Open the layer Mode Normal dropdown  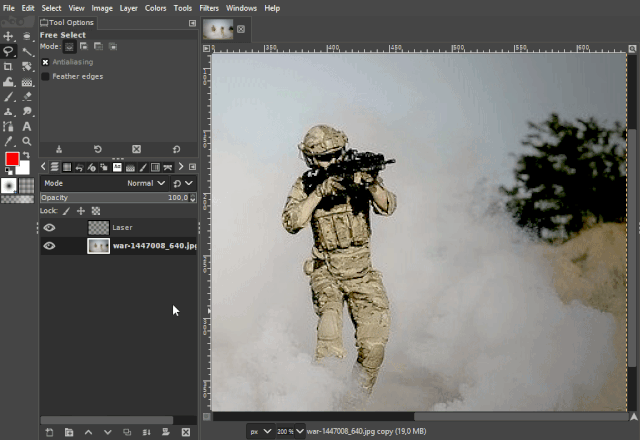point(104,183)
